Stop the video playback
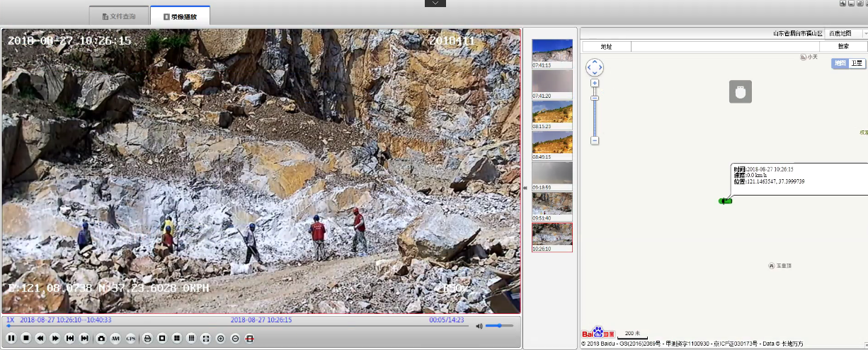The width and height of the screenshot is (868, 350). (x=25, y=339)
